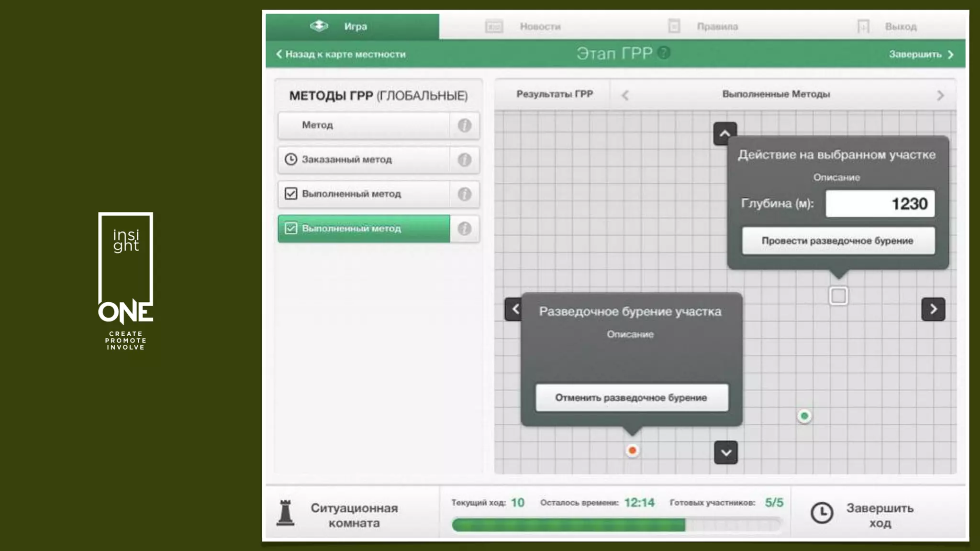Viewport: 980px width, 551px height.
Task: Click the clock icon for Завершить ход
Action: [x=822, y=513]
